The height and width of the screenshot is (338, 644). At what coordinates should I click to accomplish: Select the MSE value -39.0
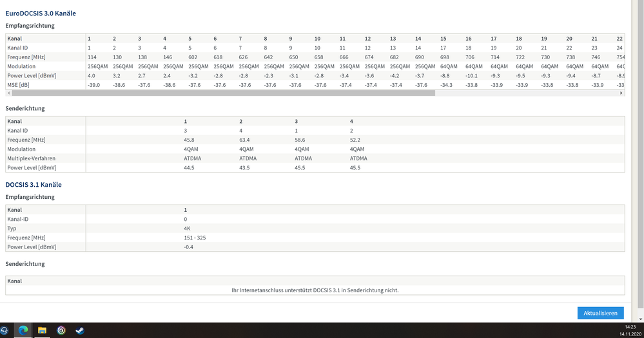pos(93,85)
